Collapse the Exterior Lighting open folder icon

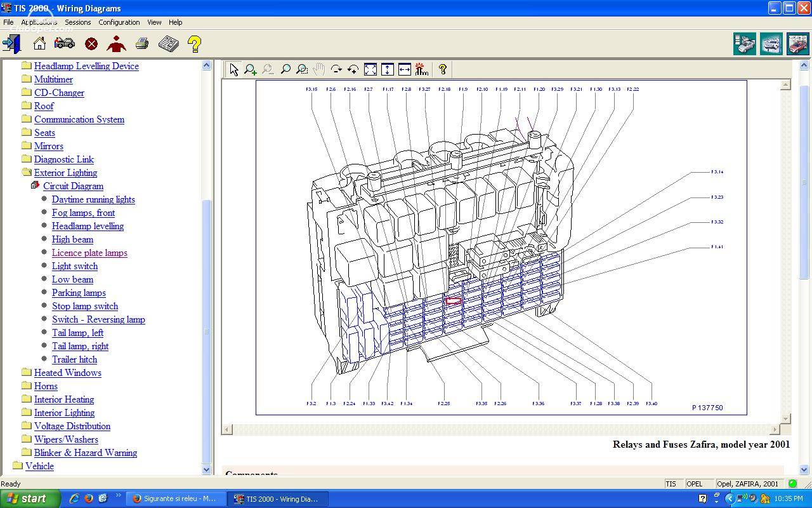point(26,172)
